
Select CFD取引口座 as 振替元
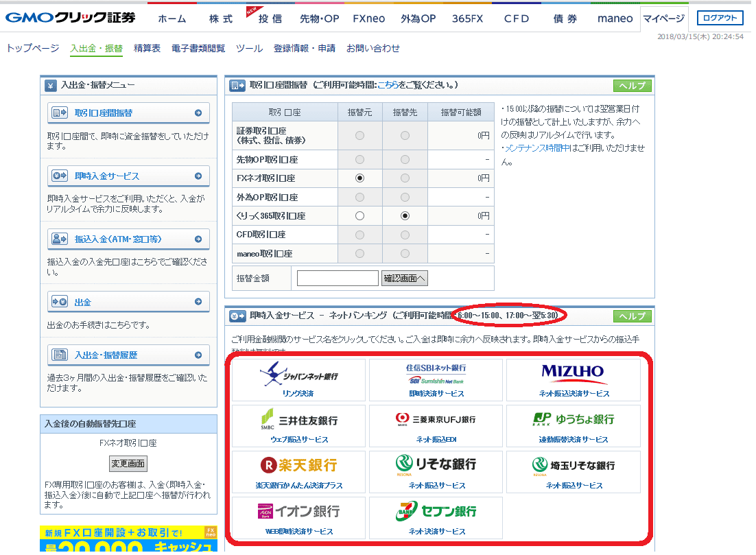tap(359, 235)
